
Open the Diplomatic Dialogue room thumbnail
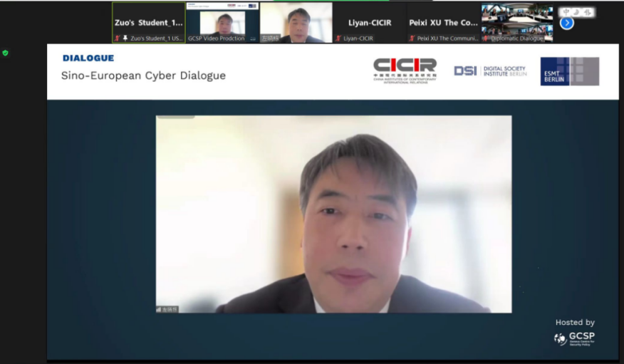(517, 22)
